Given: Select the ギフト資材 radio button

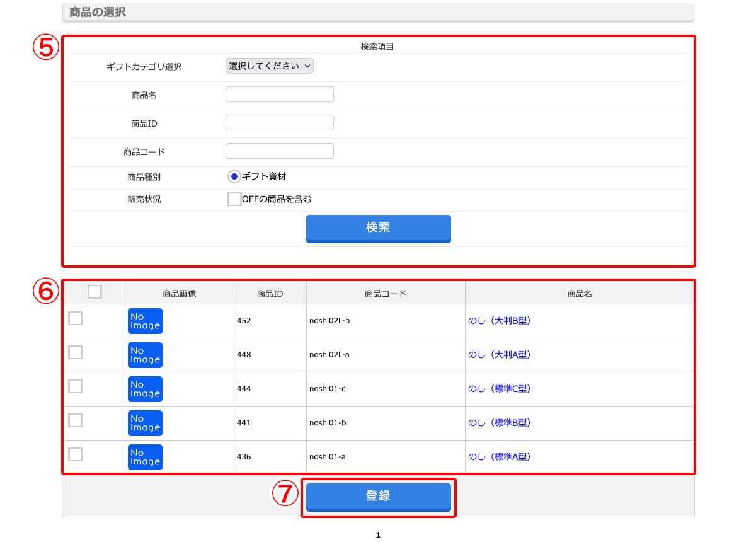Looking at the screenshot, I should pyautogui.click(x=234, y=176).
